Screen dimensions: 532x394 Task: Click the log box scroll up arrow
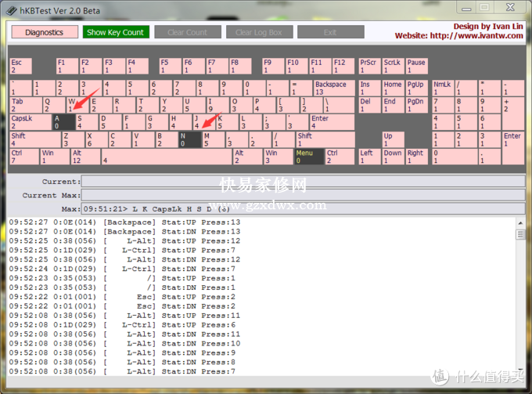pos(520,223)
